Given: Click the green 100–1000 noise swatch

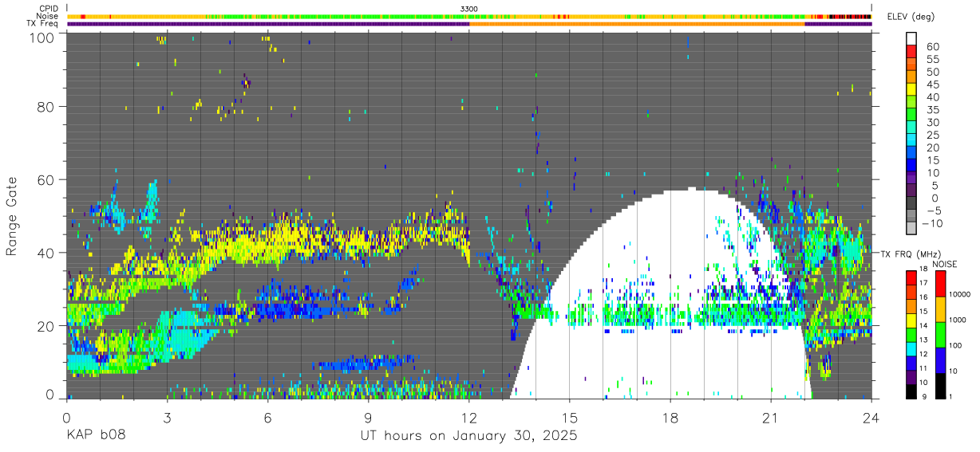Looking at the screenshot, I should 940,334.
